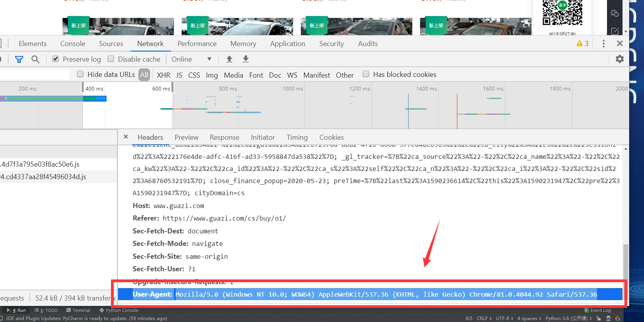The height and width of the screenshot is (322, 644).
Task: Open Network settings gear icon
Action: tap(620, 59)
